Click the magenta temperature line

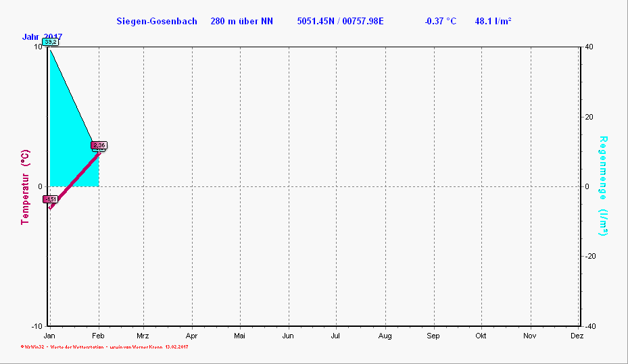coord(74,180)
